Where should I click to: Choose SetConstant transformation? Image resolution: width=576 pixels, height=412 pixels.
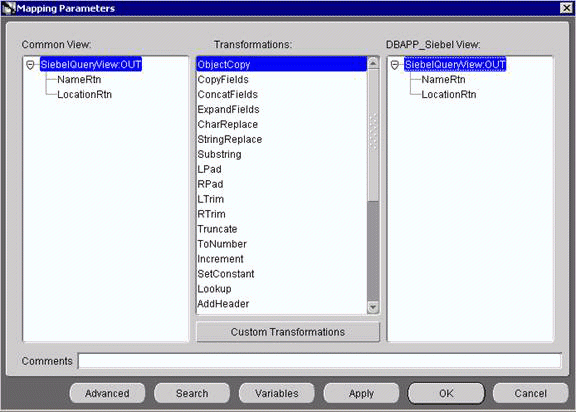click(282, 274)
